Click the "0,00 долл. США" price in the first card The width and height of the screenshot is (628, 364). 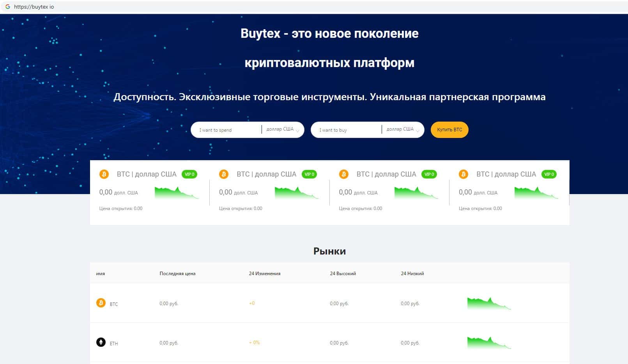(119, 192)
